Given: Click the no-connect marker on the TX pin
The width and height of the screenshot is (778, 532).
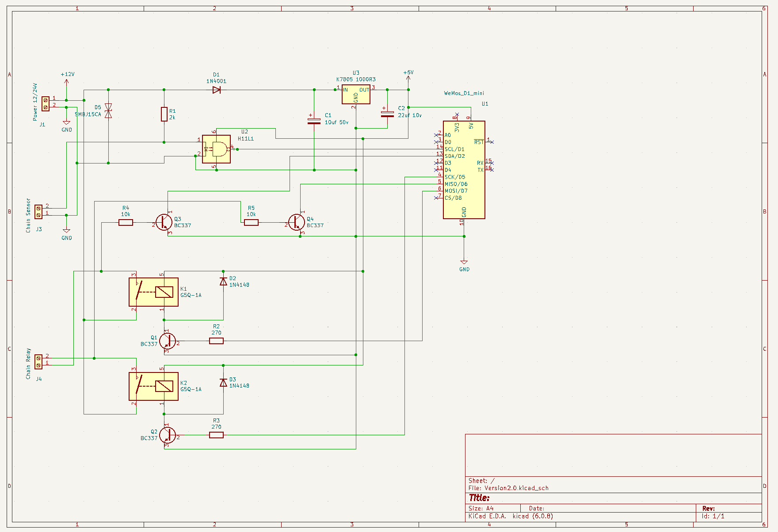Looking at the screenshot, I should [492, 170].
